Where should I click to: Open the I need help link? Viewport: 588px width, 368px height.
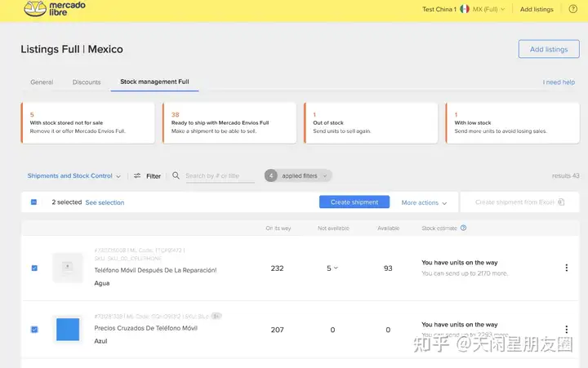[x=559, y=82]
